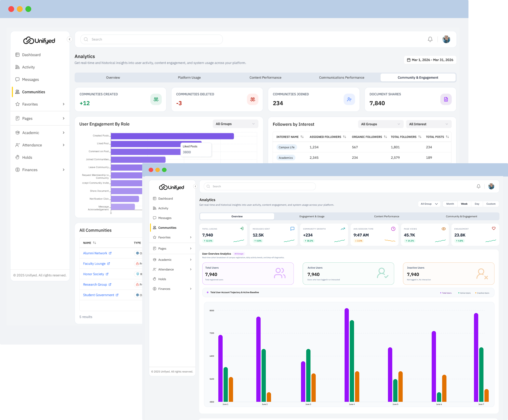Open user avatar in back window header
Screen dimensions: 508x420
[446, 39]
